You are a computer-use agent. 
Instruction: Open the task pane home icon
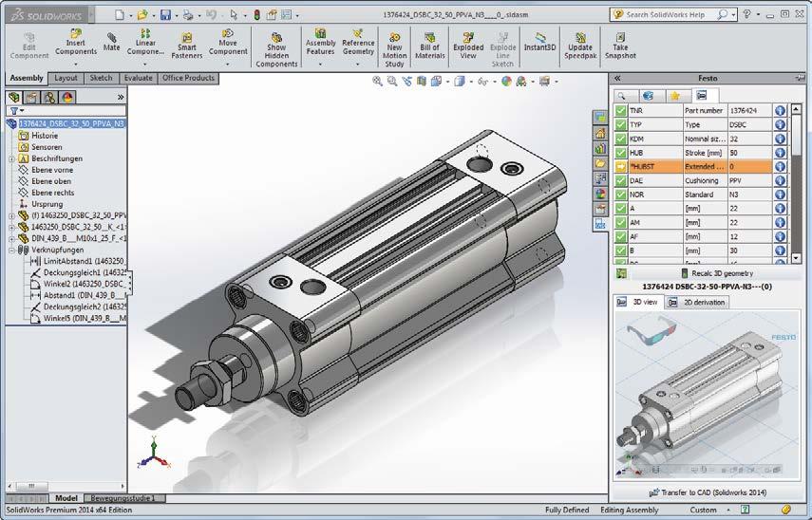(x=600, y=133)
